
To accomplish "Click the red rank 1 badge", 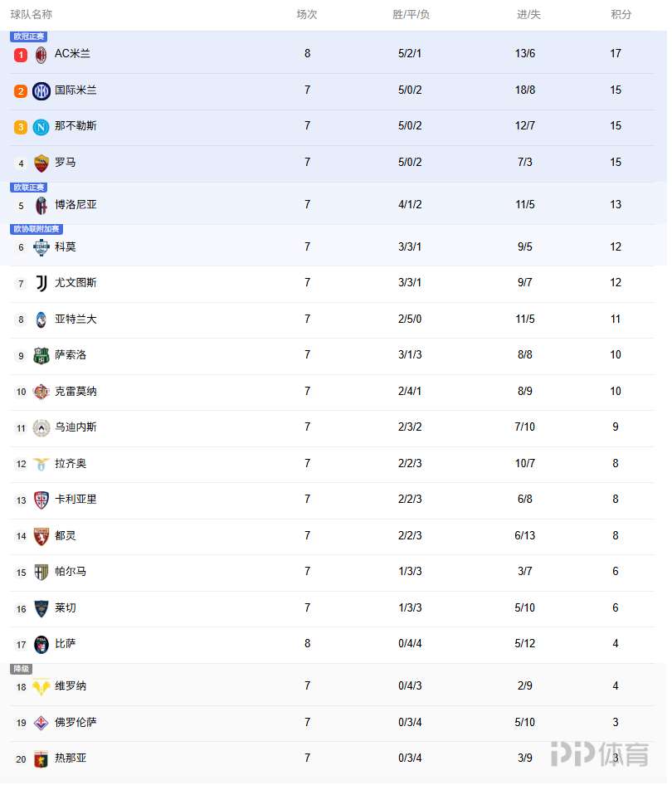I will [x=21, y=55].
